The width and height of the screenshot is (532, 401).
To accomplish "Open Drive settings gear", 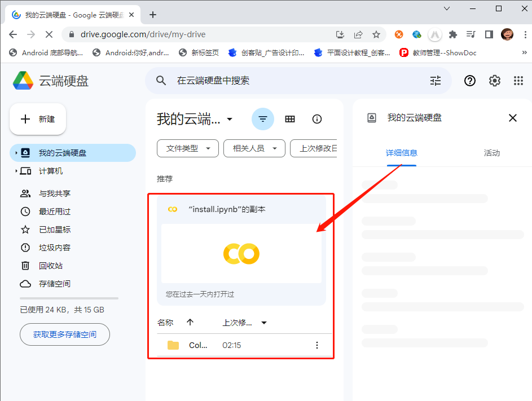I will tap(494, 81).
